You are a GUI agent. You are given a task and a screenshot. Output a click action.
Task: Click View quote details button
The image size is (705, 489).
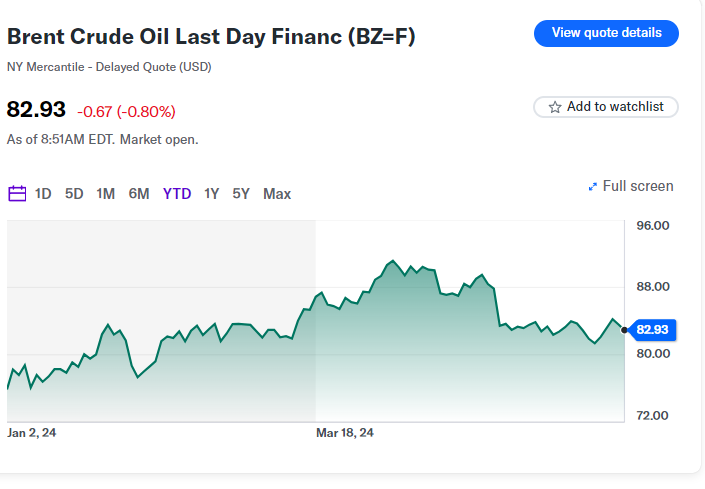coord(606,33)
